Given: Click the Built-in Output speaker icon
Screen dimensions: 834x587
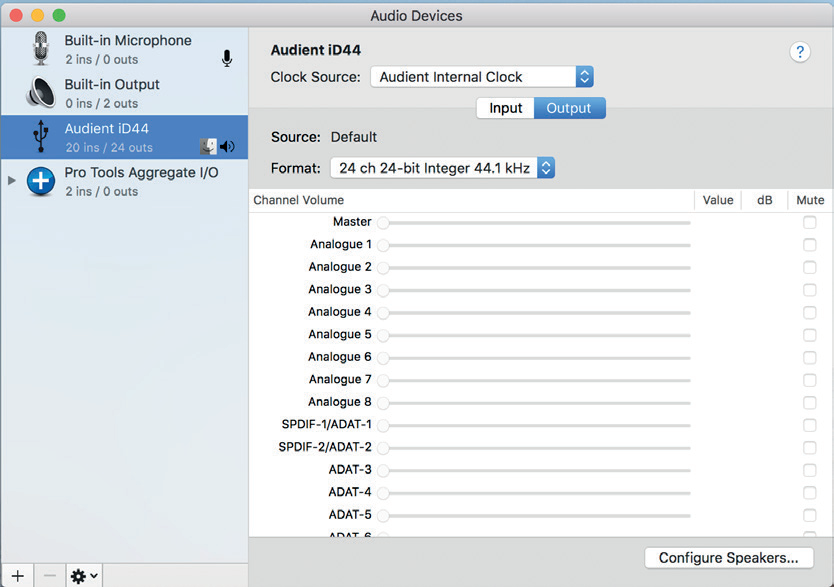Looking at the screenshot, I should (41, 92).
